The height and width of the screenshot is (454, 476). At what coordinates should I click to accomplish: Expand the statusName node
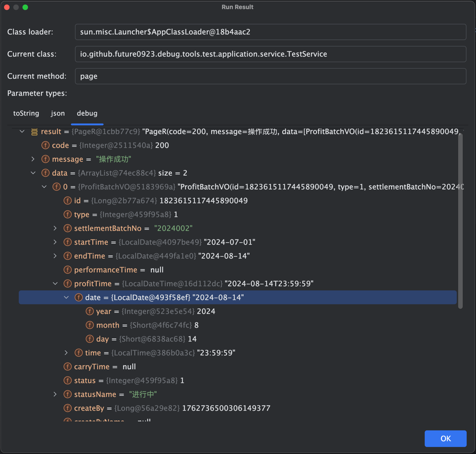coord(55,394)
